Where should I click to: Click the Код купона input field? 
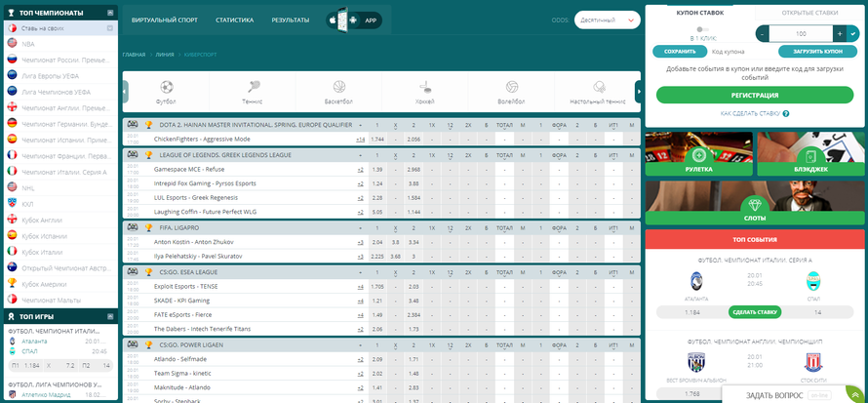coord(743,52)
